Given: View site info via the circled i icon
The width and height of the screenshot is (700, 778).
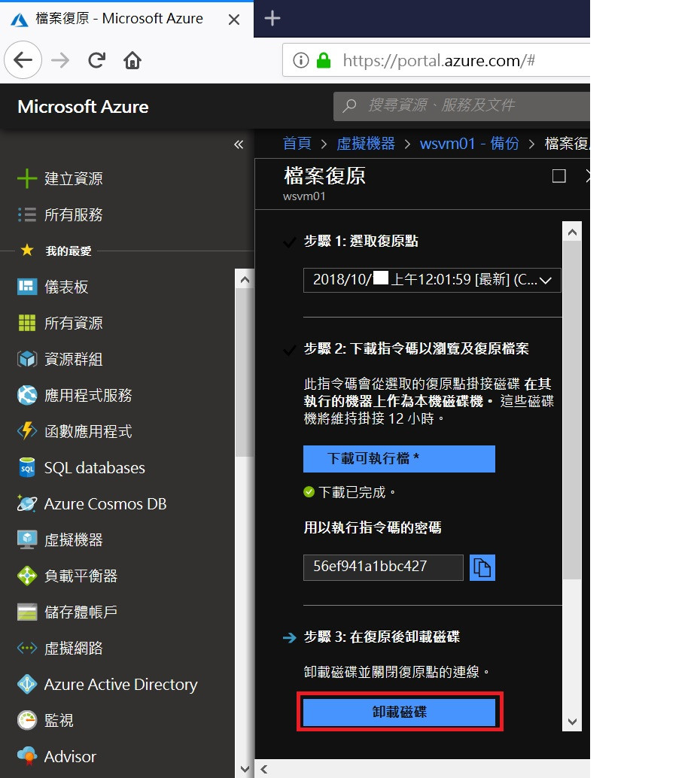Looking at the screenshot, I should [x=301, y=60].
